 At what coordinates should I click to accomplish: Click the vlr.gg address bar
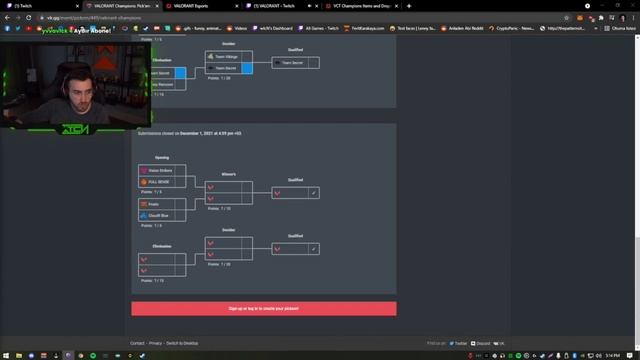(302, 18)
